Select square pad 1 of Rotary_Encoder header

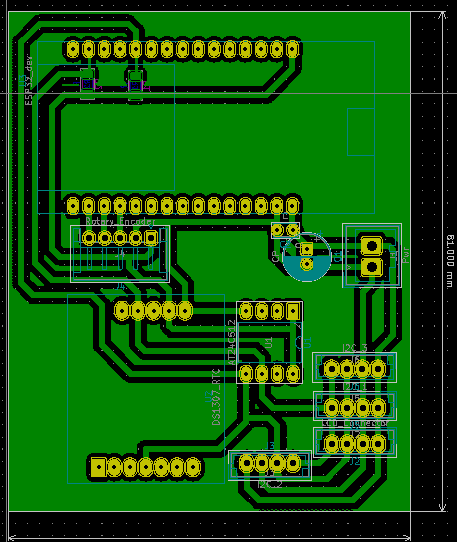point(151,238)
